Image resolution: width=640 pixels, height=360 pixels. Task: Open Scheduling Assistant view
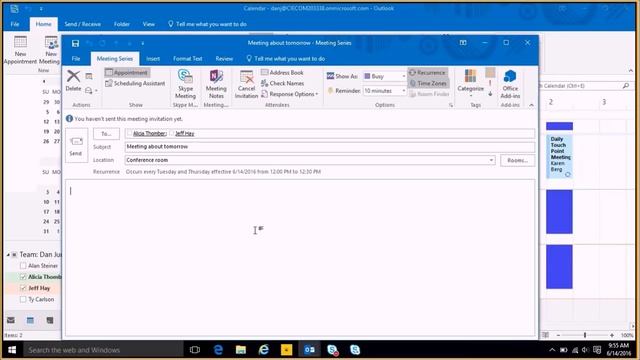(x=135, y=83)
